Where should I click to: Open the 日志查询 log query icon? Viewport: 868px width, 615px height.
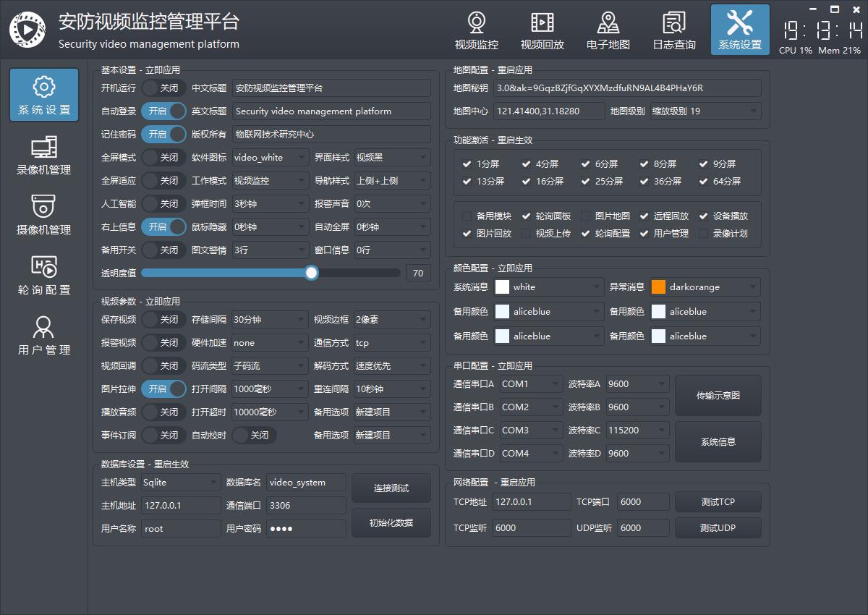673,30
